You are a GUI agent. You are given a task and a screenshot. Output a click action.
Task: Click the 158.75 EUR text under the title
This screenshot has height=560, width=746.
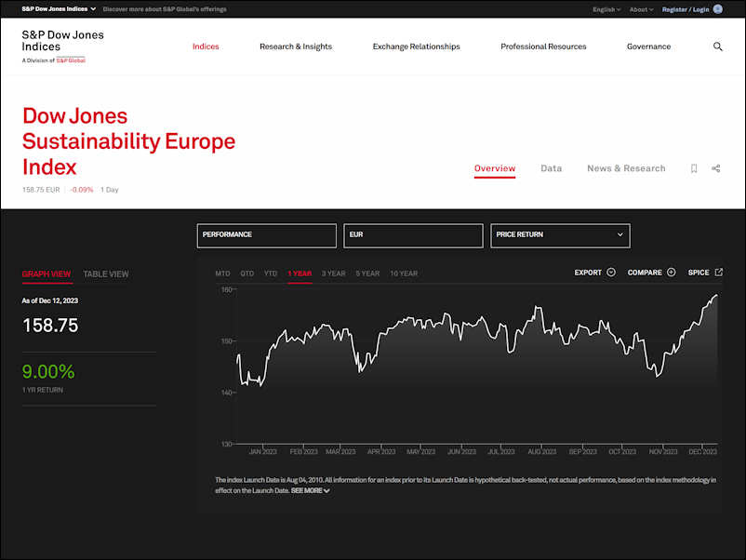click(x=41, y=190)
